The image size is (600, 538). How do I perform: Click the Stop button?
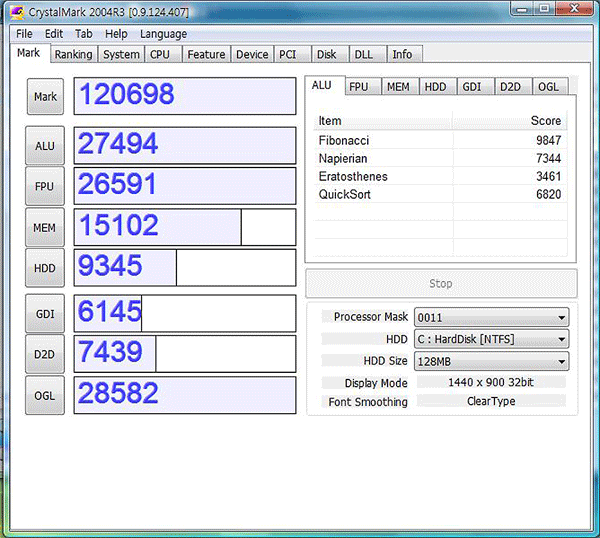[441, 284]
